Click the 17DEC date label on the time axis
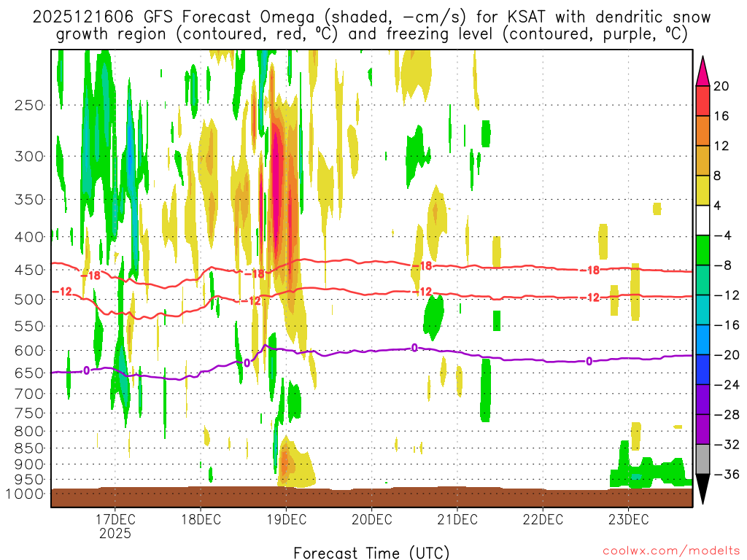 tap(115, 519)
